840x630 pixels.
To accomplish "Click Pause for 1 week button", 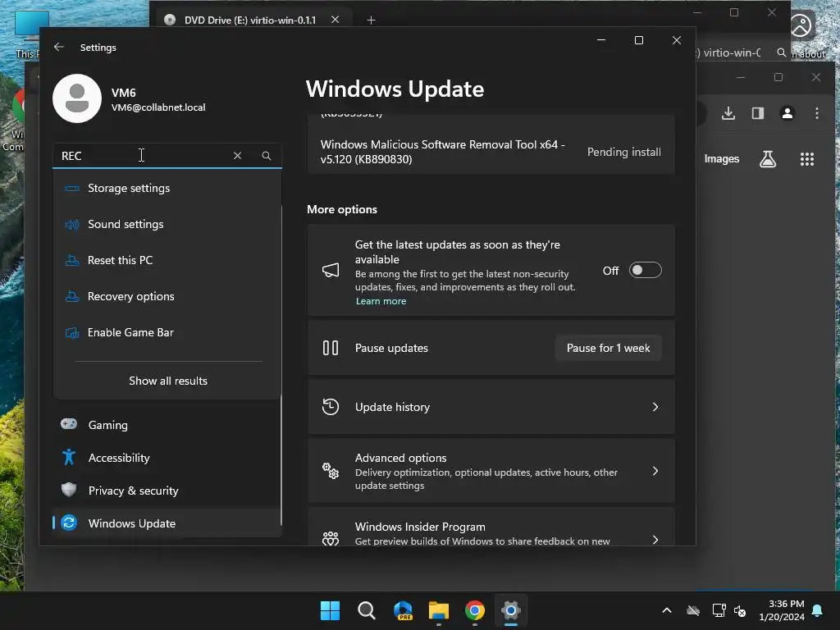I will (x=608, y=348).
